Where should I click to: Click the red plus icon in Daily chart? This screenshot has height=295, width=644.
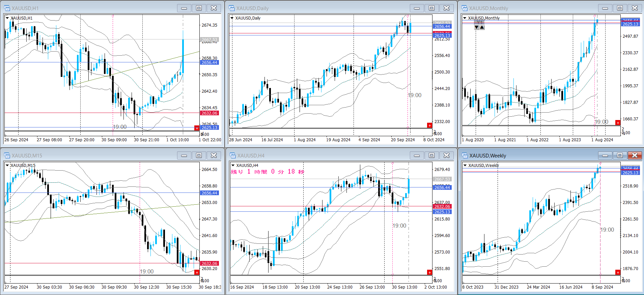tap(429, 125)
